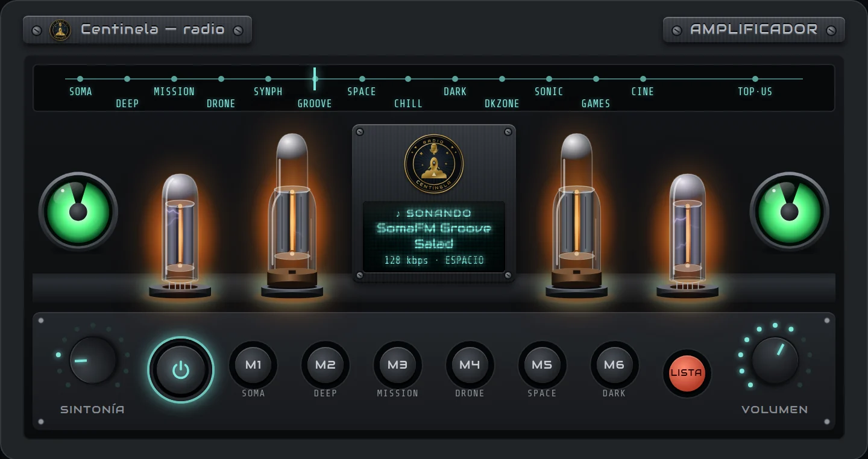Screen dimensions: 868x459
Task: Click the tall vacuum tube left of display
Action: (292, 215)
